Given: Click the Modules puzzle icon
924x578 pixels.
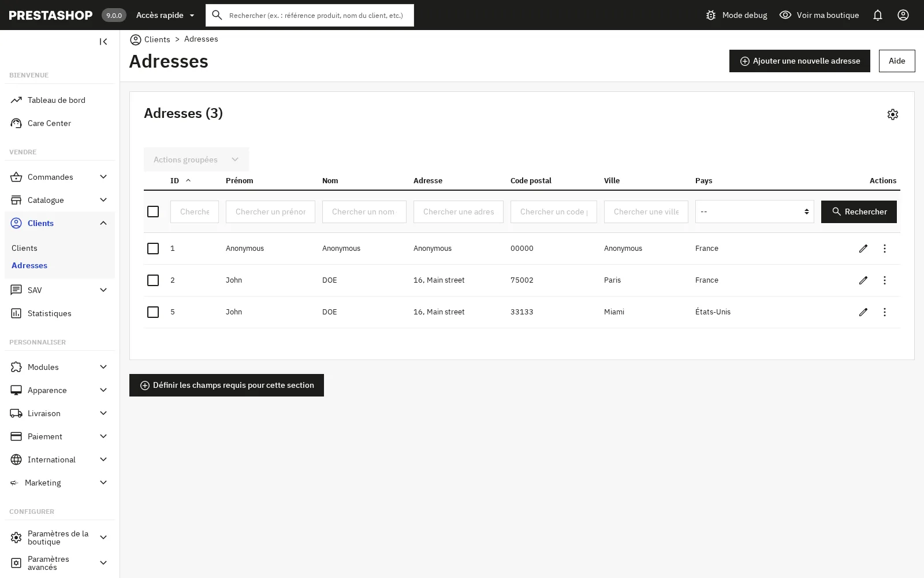Looking at the screenshot, I should tap(16, 367).
